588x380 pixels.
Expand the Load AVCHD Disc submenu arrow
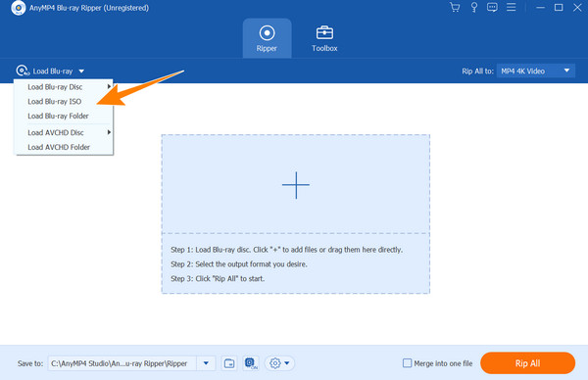[109, 132]
